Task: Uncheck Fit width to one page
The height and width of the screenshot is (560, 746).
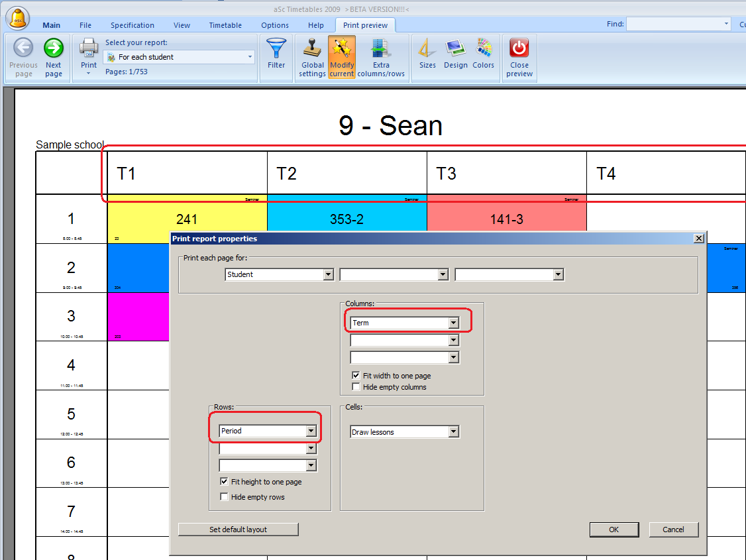Action: [x=356, y=376]
